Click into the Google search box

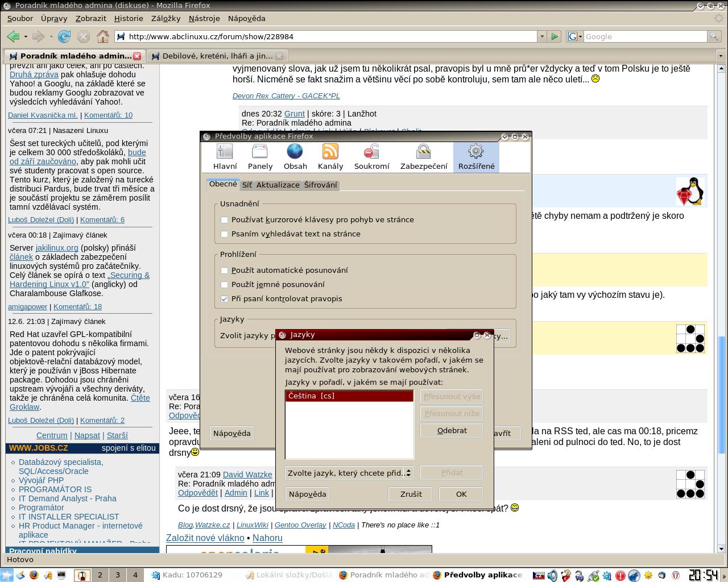coord(645,36)
